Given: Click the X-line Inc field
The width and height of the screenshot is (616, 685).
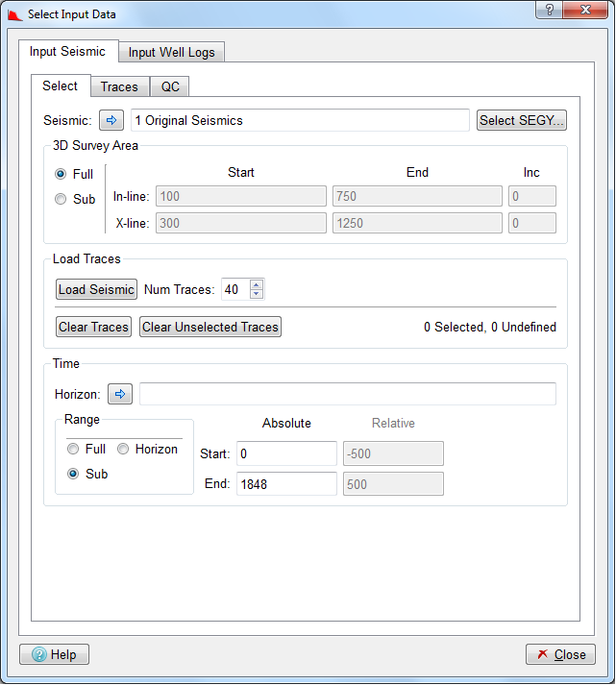Looking at the screenshot, I should 532,223.
